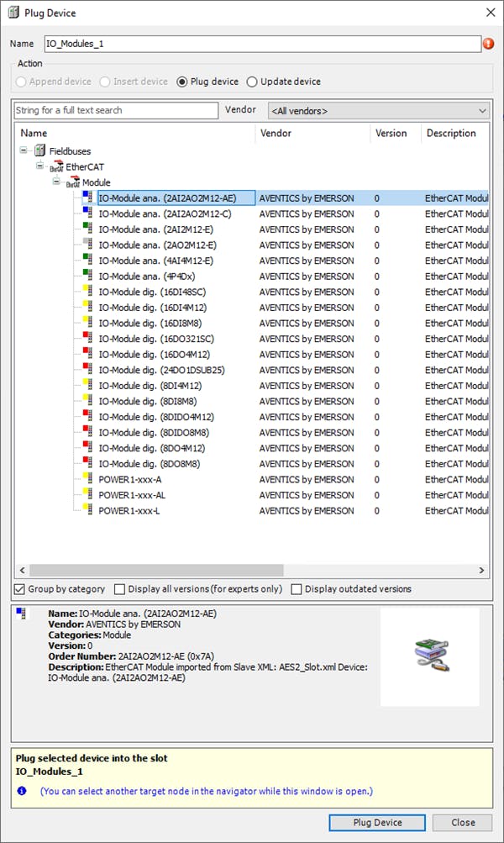504x843 pixels.
Task: Enable Display outdated versions checkbox
Action: [x=296, y=589]
